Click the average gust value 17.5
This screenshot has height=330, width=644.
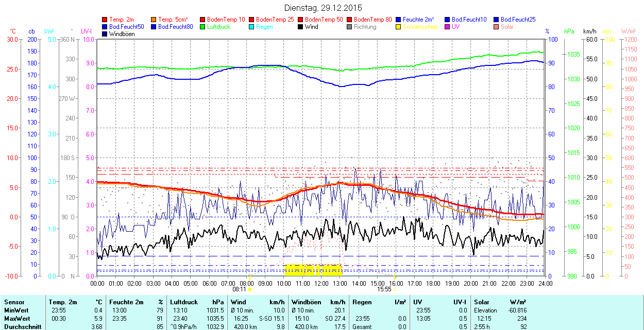coord(340,327)
